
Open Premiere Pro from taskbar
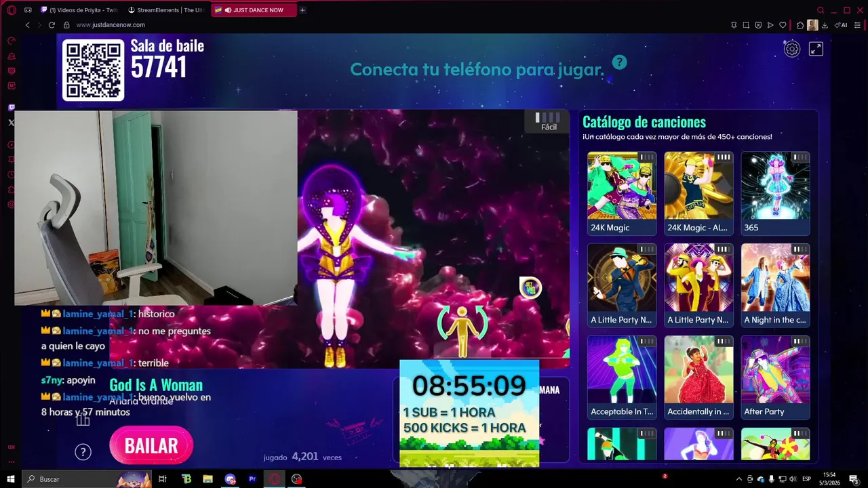(252, 479)
